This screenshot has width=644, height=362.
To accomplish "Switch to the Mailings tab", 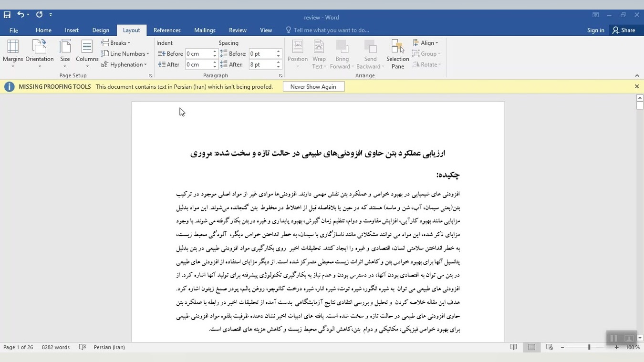I will pyautogui.click(x=205, y=30).
